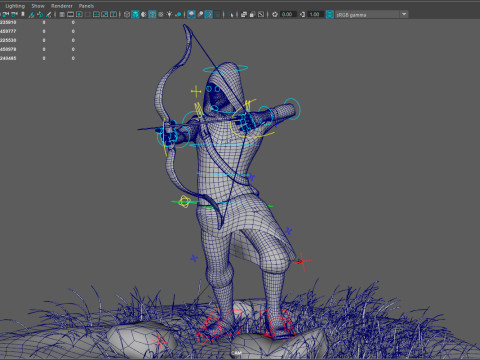Click the Use All Lights bulb icon
The height and width of the screenshot is (360, 480).
[169, 14]
